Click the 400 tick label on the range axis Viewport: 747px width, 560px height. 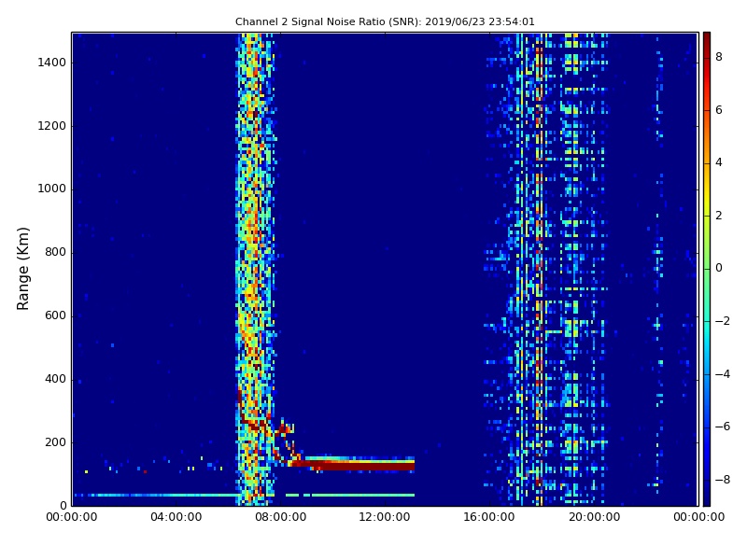click(x=55, y=379)
